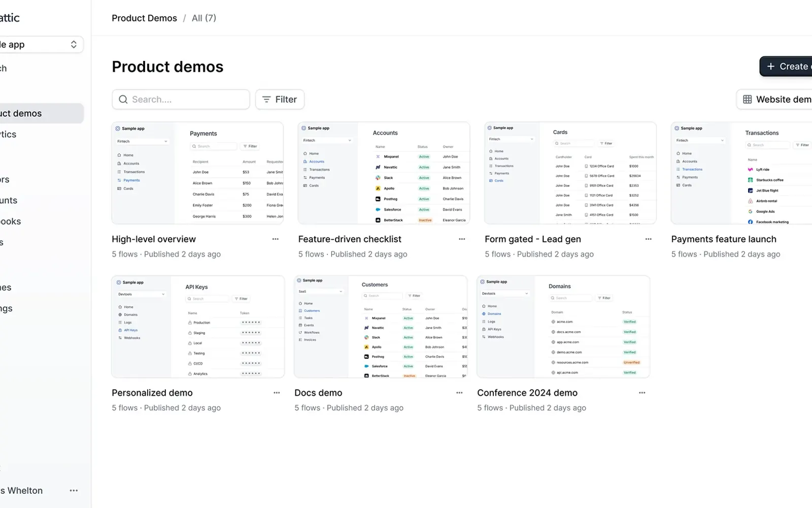The image size is (812, 508).
Task: Open the Form gated Cards thumbnail
Action: click(x=570, y=173)
